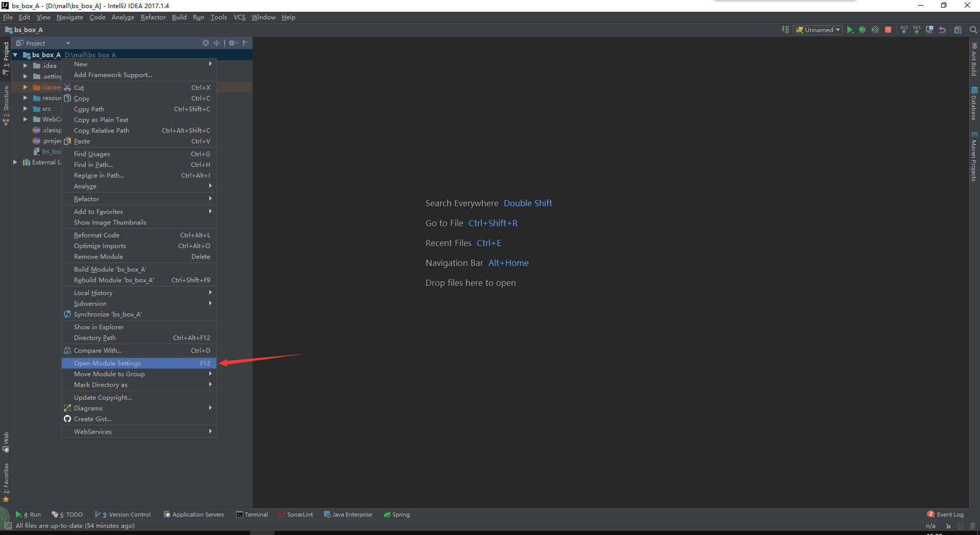The width and height of the screenshot is (980, 535).
Task: Select Find Usages in context menu
Action: (x=139, y=154)
